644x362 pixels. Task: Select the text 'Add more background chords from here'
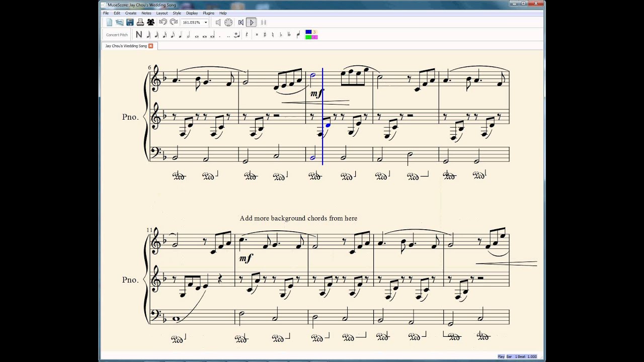[298, 218]
